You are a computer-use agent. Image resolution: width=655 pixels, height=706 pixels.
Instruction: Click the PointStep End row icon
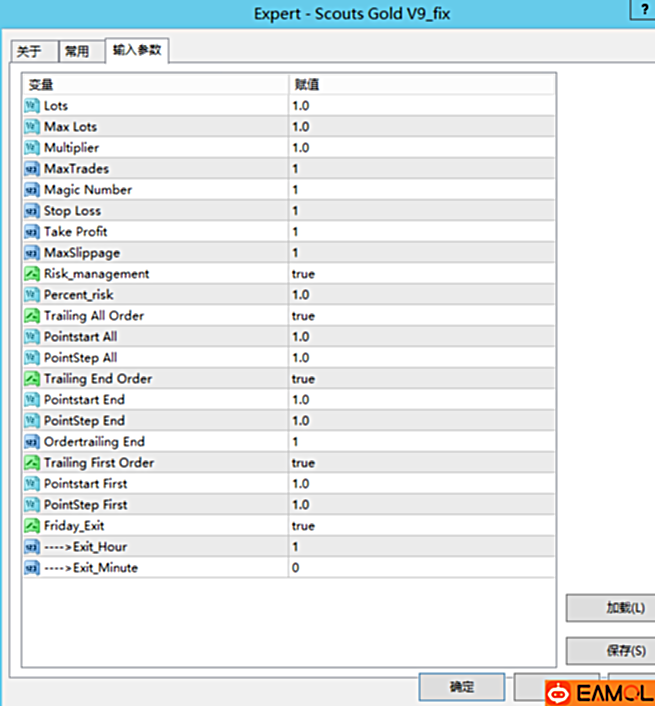(32, 421)
